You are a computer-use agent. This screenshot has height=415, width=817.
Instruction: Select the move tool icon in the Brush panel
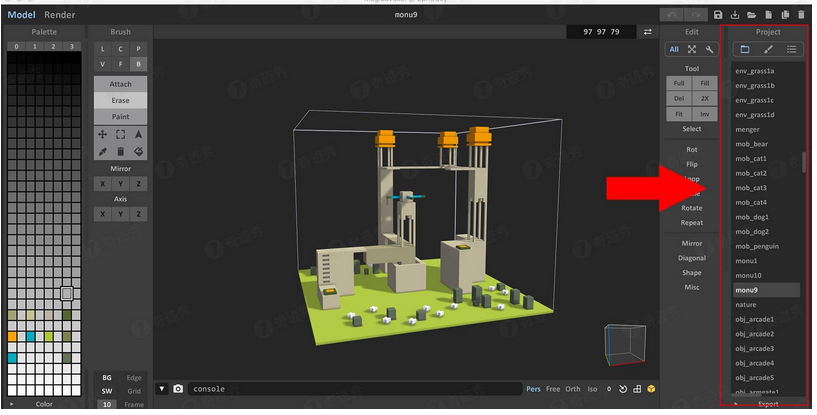click(103, 135)
